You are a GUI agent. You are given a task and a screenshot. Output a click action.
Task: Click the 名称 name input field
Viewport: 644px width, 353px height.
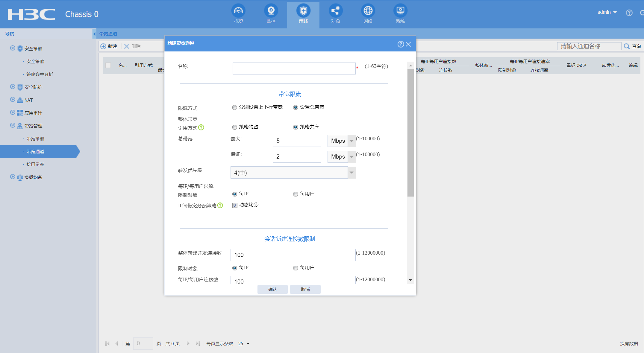(x=294, y=69)
